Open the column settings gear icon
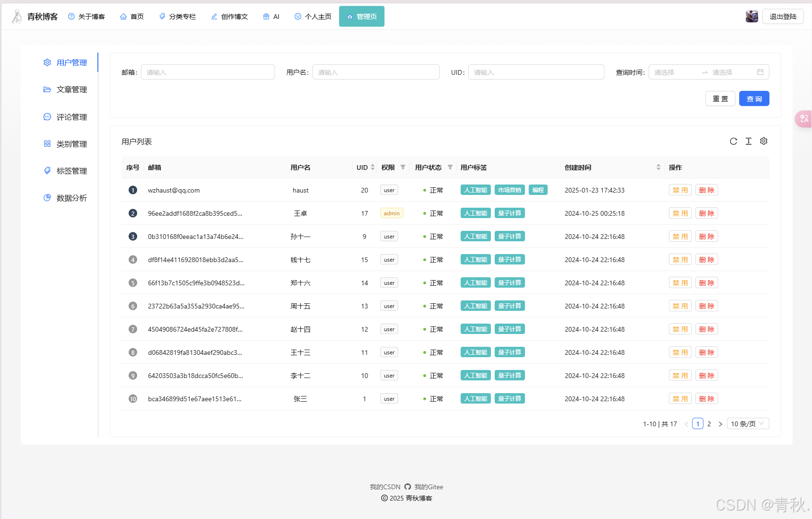Image resolution: width=812 pixels, height=519 pixels. click(x=763, y=141)
